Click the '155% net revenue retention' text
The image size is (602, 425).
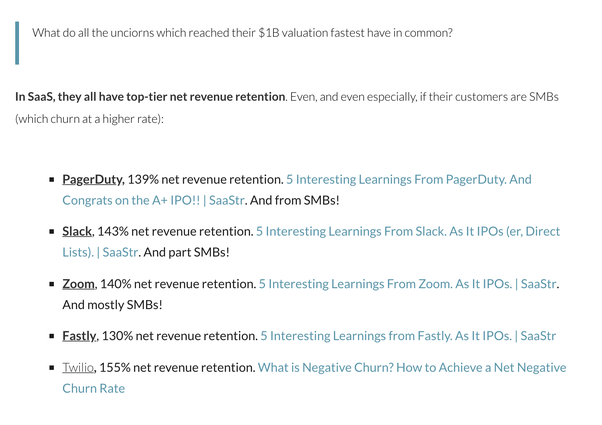pos(177,368)
